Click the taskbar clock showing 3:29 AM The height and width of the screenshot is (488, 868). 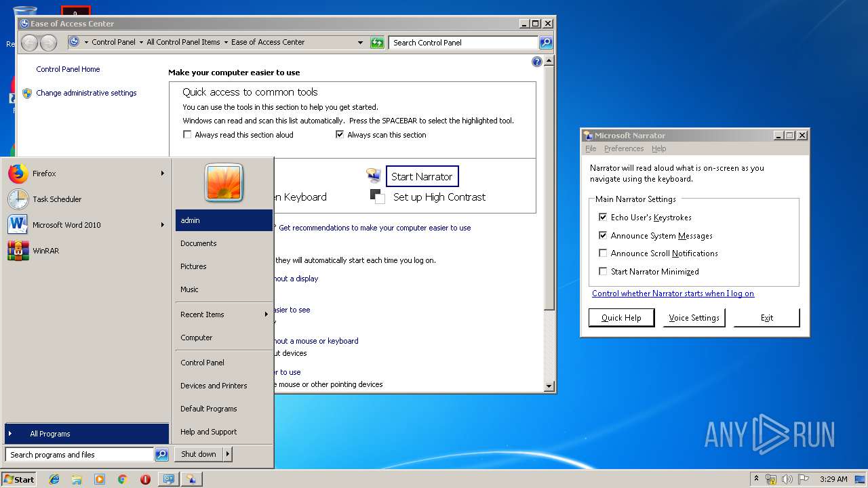[x=833, y=479]
